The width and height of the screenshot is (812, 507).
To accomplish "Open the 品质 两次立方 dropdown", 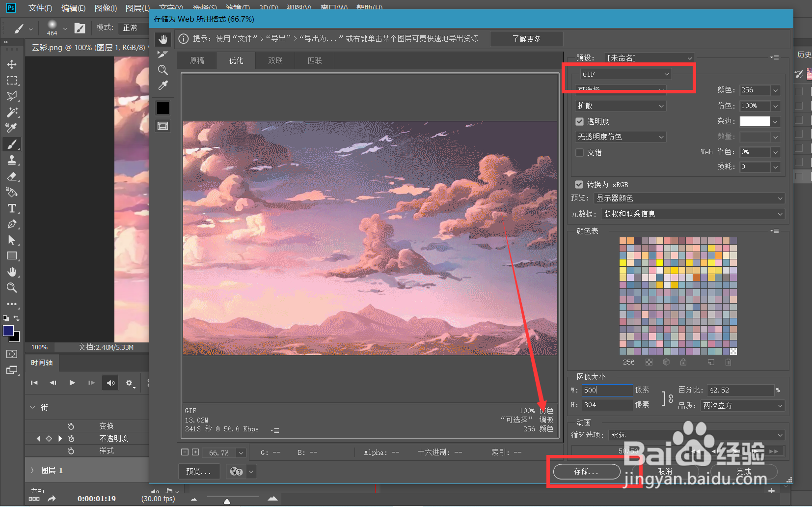I will (742, 405).
